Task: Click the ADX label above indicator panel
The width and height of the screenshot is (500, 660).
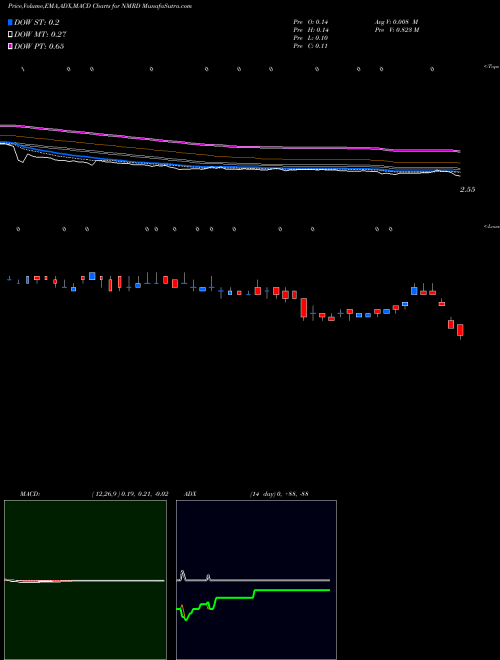Action: click(x=190, y=494)
